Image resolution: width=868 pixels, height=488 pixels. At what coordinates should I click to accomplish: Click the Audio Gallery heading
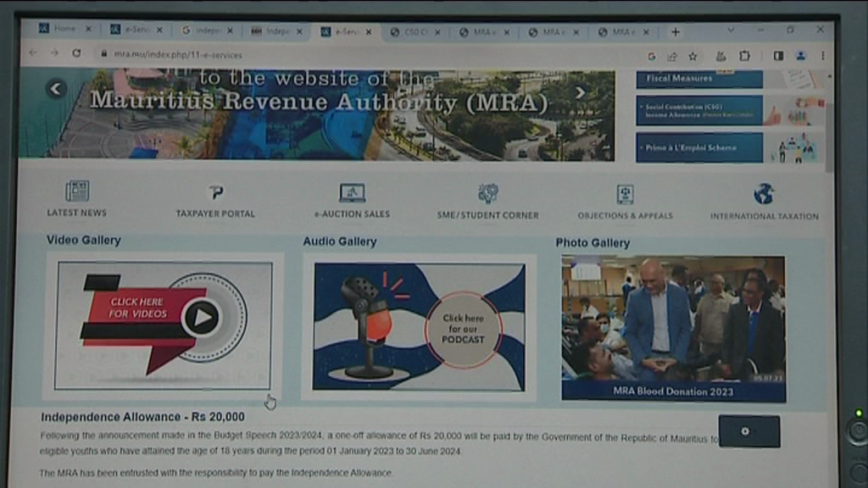[340, 241]
